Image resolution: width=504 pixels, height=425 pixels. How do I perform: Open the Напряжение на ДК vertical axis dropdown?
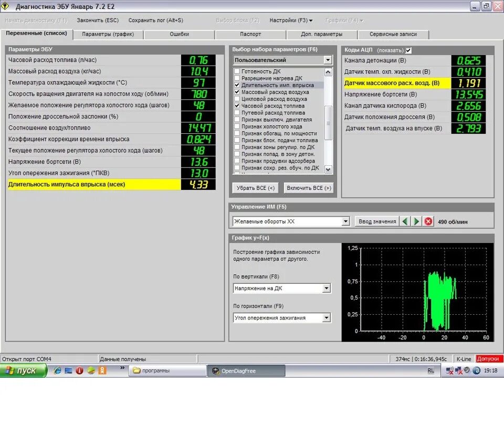[x=326, y=288]
